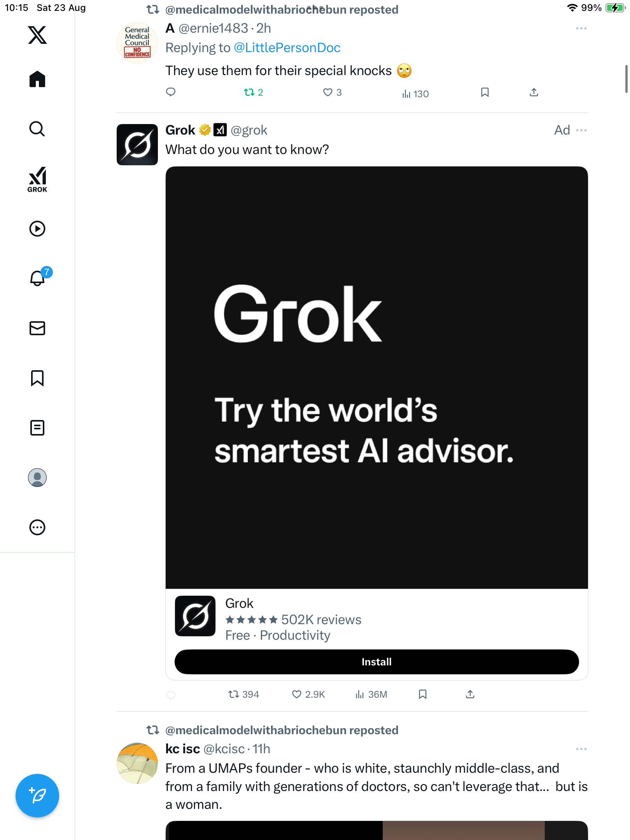Image resolution: width=630 pixels, height=840 pixels.
Task: Open Direct Messages envelope icon
Action: (37, 328)
